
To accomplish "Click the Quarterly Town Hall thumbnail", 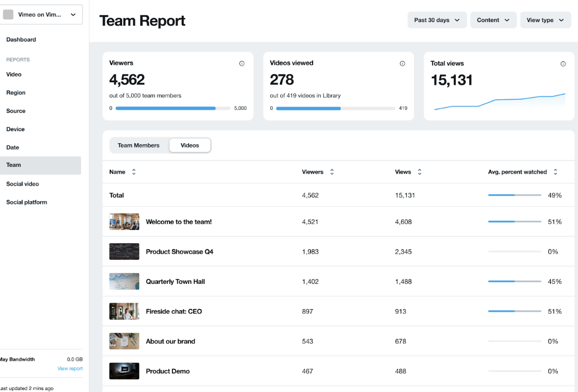I will click(124, 282).
